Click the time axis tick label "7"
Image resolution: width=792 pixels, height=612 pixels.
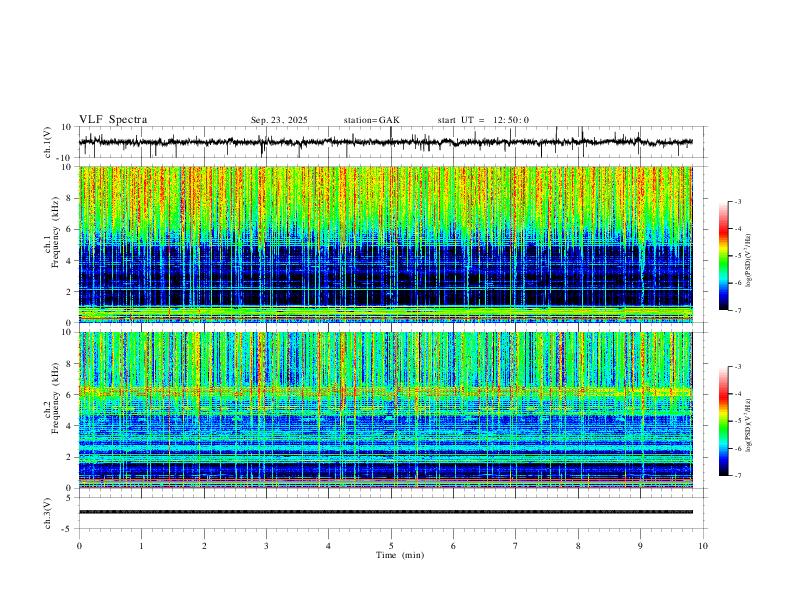click(x=516, y=546)
